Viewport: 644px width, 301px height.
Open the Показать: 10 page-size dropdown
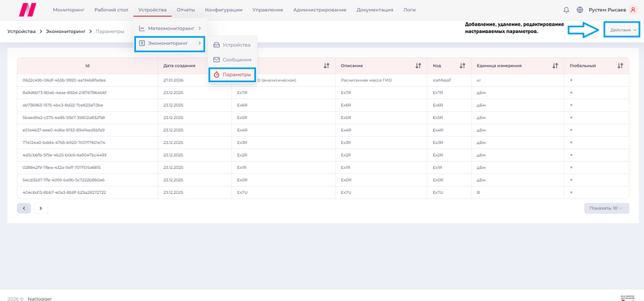606,208
